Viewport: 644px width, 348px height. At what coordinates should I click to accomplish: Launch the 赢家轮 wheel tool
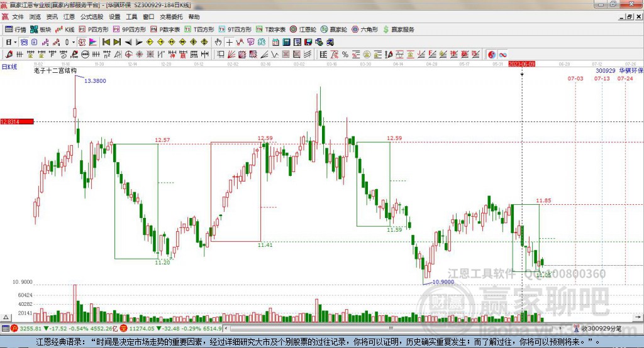(x=334, y=30)
